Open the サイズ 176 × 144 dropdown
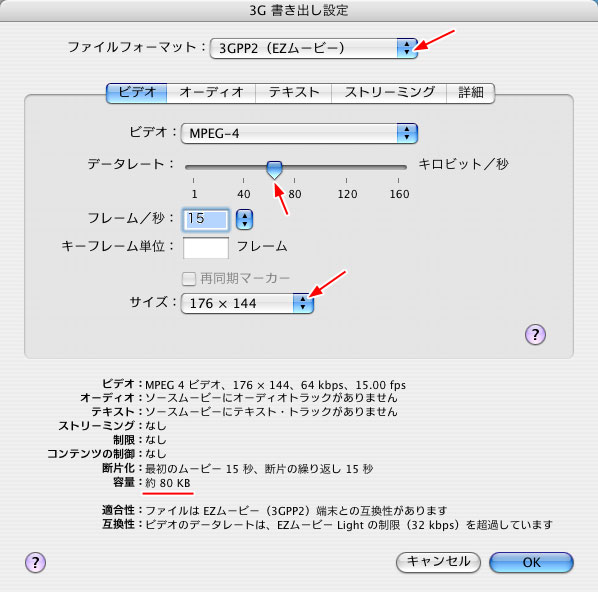The image size is (598, 592). pos(247,304)
